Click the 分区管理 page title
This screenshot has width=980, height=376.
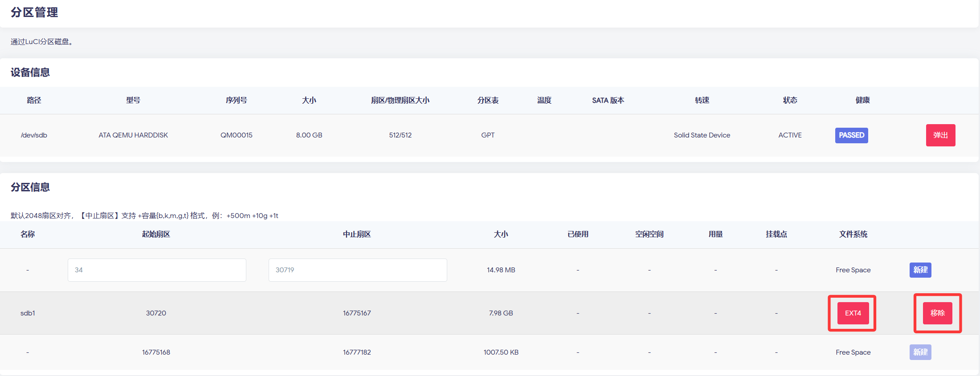point(34,12)
